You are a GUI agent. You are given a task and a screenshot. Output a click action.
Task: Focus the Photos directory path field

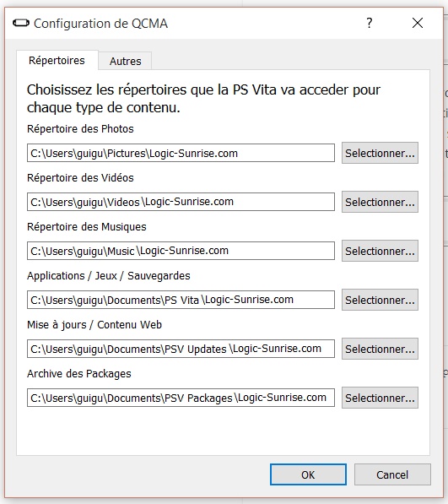[x=181, y=153]
